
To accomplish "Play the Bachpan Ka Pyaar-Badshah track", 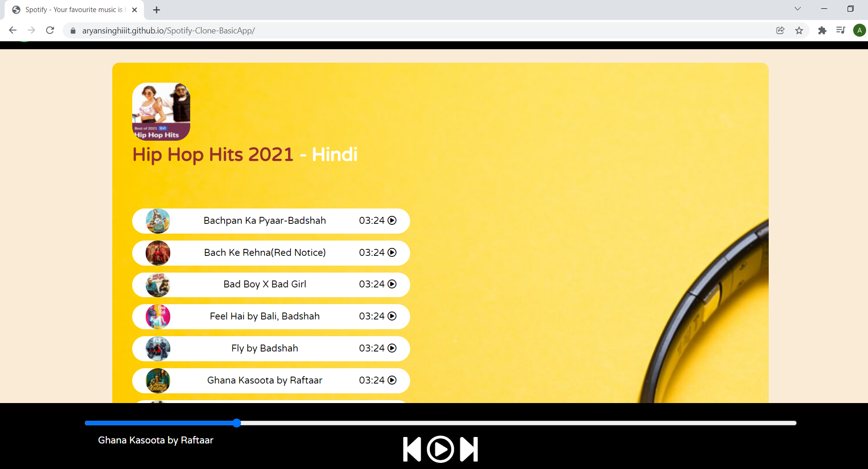I will (x=392, y=221).
